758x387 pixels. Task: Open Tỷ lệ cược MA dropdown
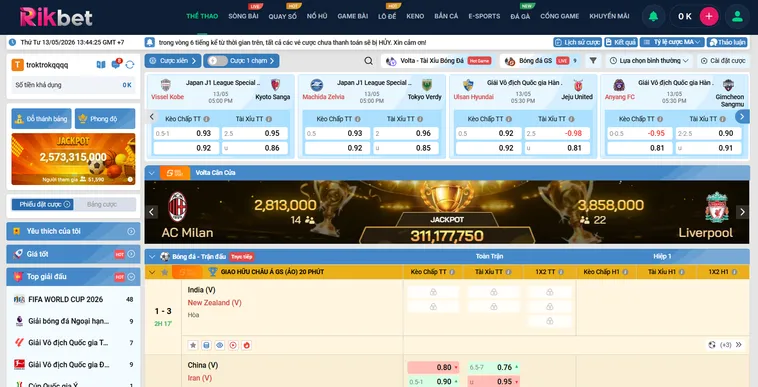click(x=672, y=43)
